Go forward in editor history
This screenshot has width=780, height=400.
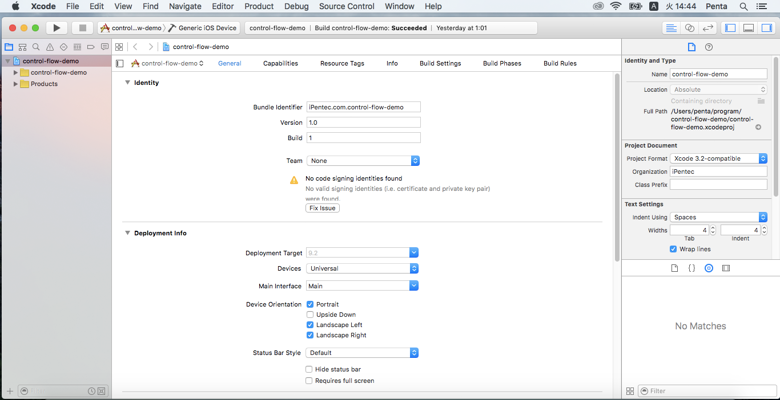pos(150,47)
